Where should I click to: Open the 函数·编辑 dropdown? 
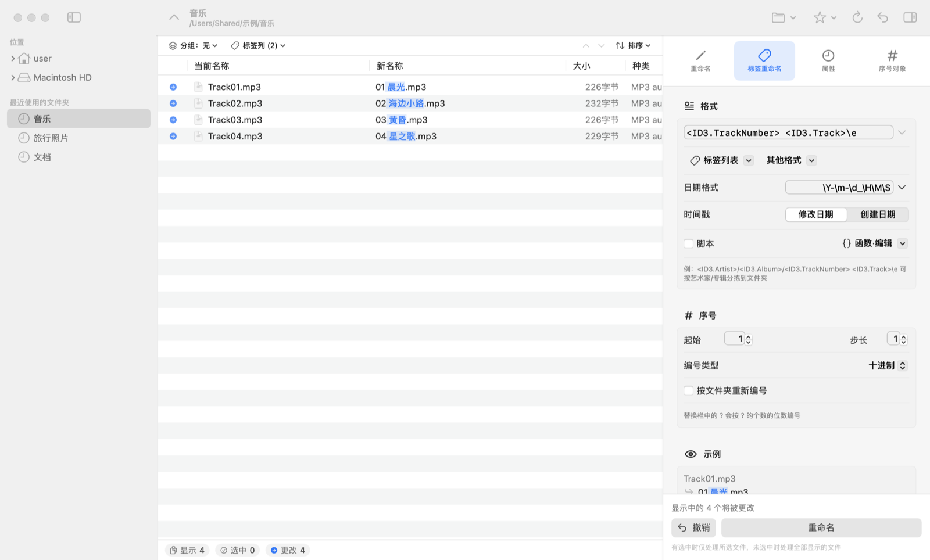point(874,243)
